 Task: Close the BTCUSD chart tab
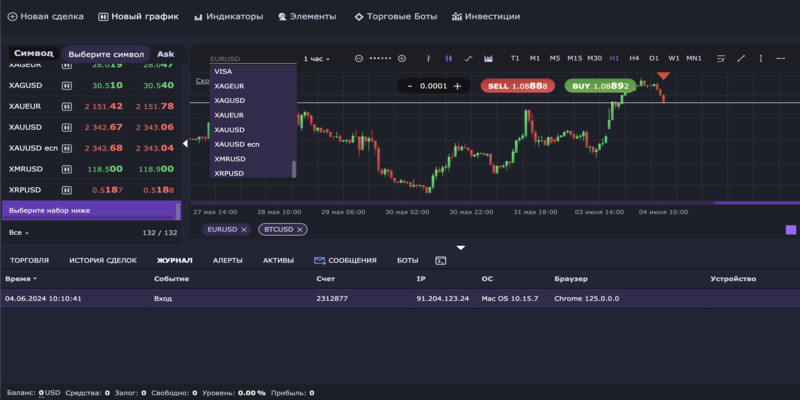point(300,230)
